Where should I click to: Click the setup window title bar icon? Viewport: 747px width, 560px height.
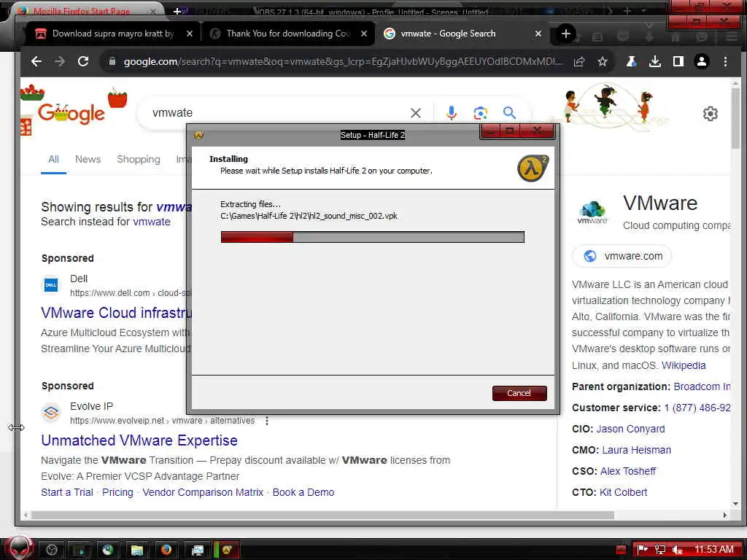point(199,135)
